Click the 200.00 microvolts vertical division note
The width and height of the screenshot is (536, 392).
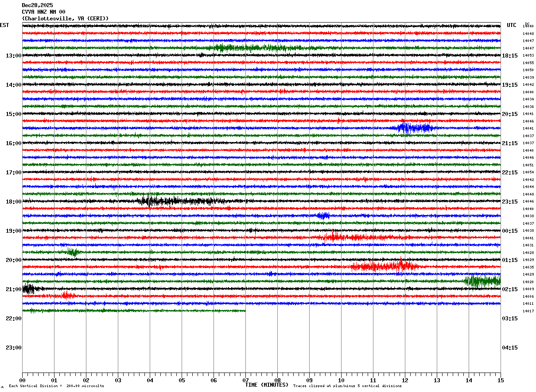click(x=57, y=386)
